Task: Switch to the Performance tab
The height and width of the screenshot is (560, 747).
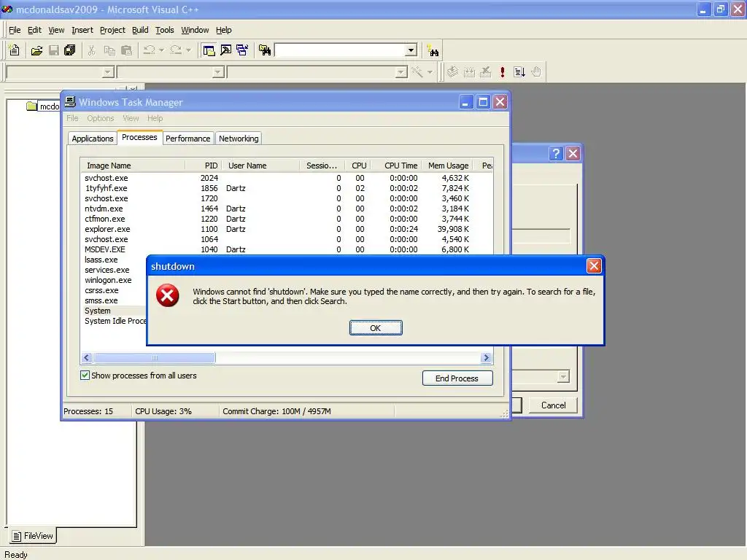Action: click(x=187, y=138)
